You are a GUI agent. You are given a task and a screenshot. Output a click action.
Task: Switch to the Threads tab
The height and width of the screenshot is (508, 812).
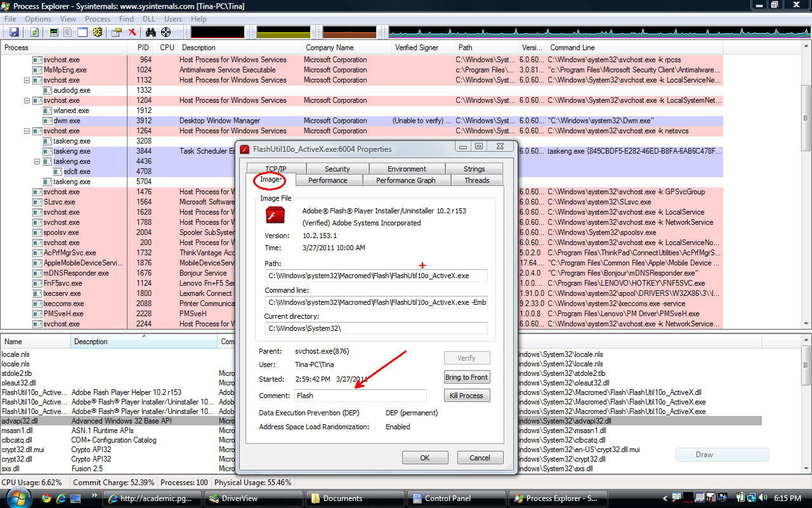[476, 180]
